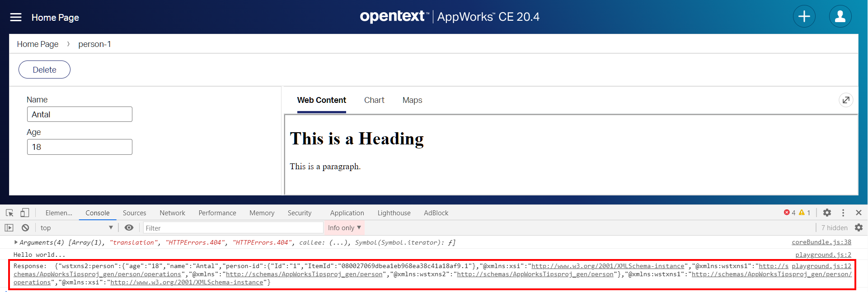Switch to the Performance tab
The image size is (868, 292).
(x=217, y=213)
